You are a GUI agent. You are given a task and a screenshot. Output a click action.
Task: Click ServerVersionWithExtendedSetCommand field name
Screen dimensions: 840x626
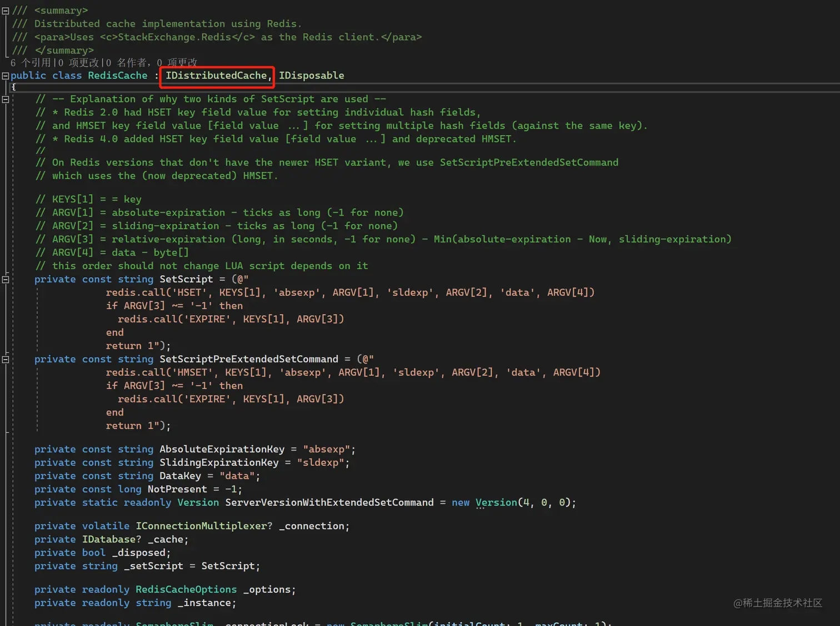click(329, 503)
